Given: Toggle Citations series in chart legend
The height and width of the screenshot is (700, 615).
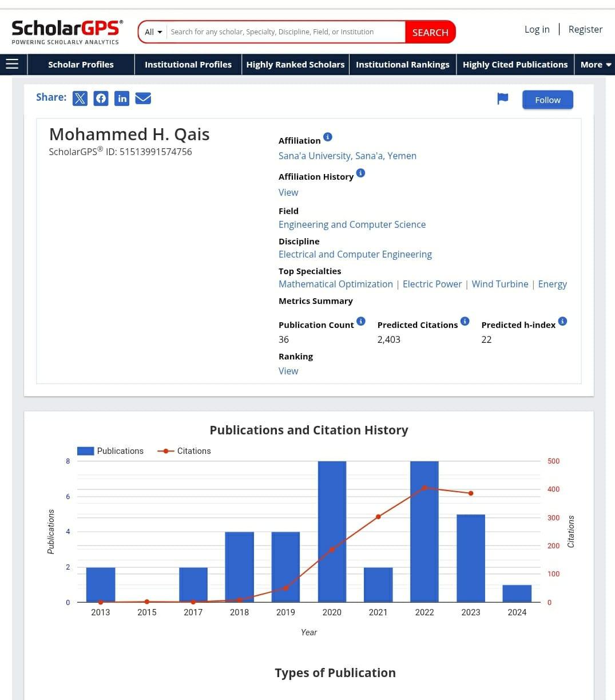Looking at the screenshot, I should (184, 451).
